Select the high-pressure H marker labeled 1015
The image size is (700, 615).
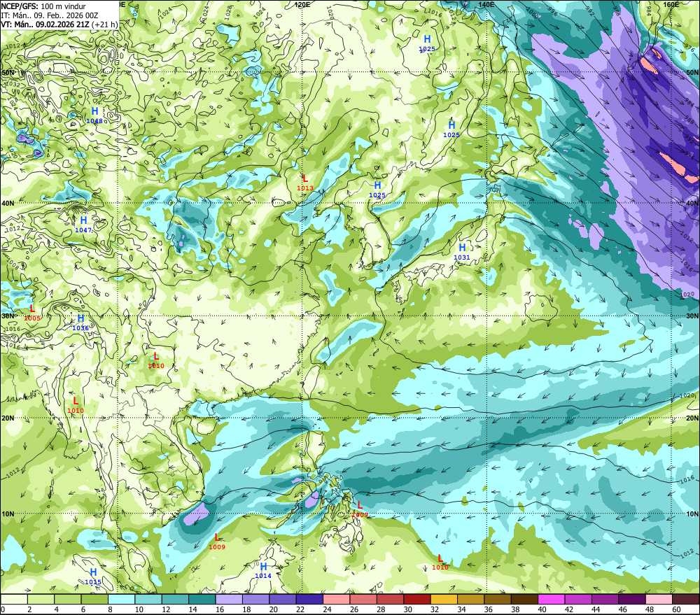[x=93, y=572]
